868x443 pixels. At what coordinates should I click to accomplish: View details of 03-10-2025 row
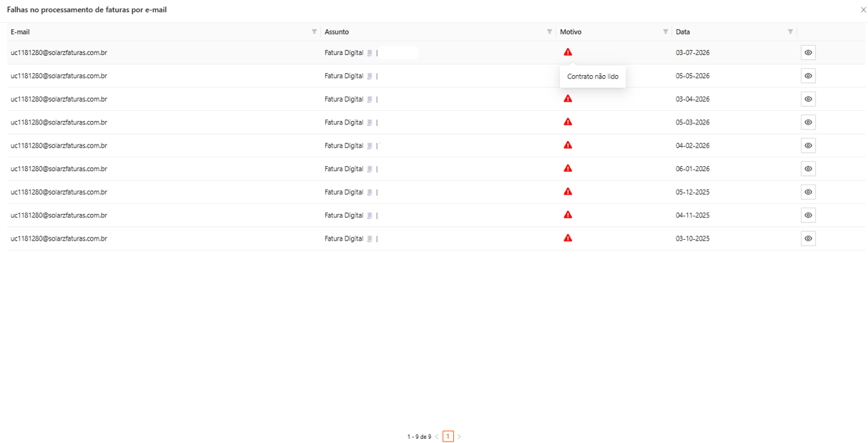pyautogui.click(x=808, y=238)
